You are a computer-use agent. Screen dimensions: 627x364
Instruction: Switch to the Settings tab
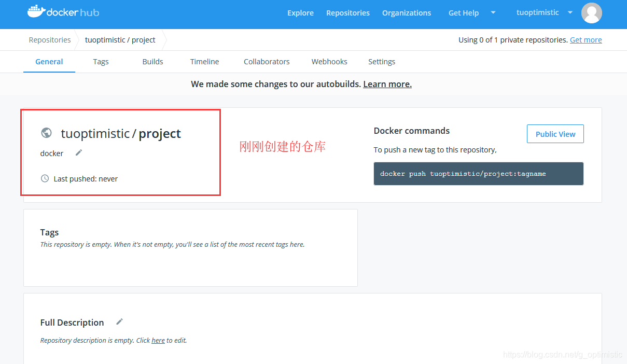pyautogui.click(x=382, y=62)
